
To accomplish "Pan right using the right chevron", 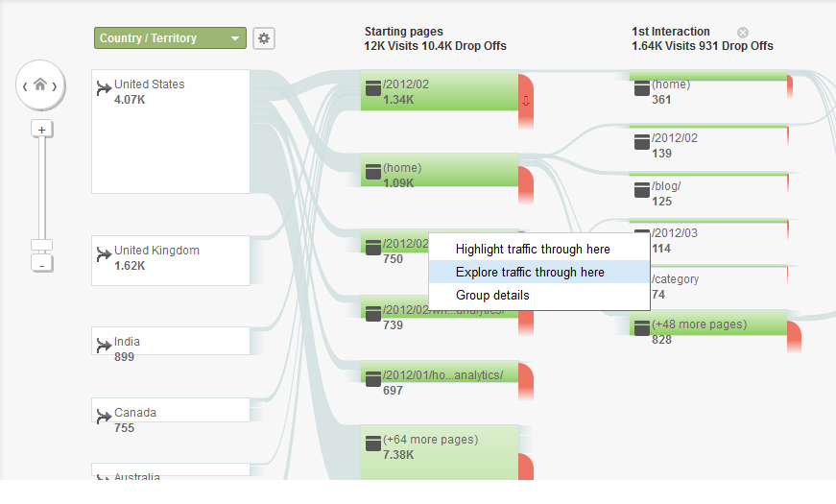I will 55,85.
